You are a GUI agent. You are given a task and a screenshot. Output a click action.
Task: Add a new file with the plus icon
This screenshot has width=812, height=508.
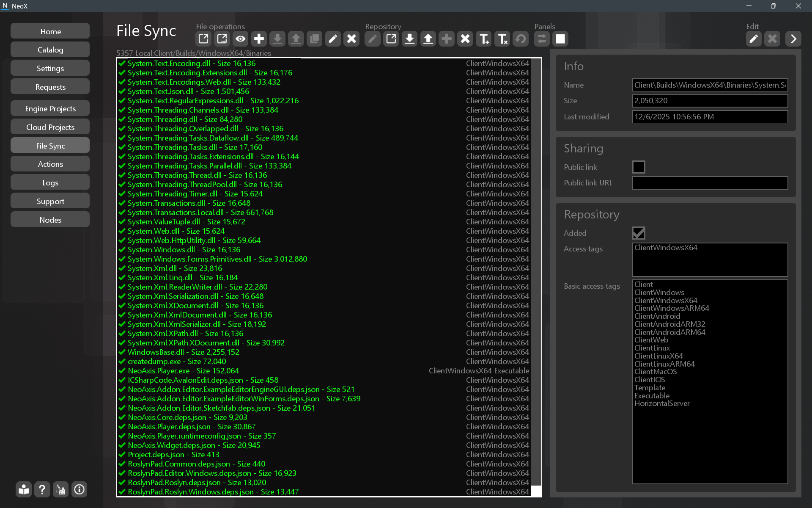(259, 39)
